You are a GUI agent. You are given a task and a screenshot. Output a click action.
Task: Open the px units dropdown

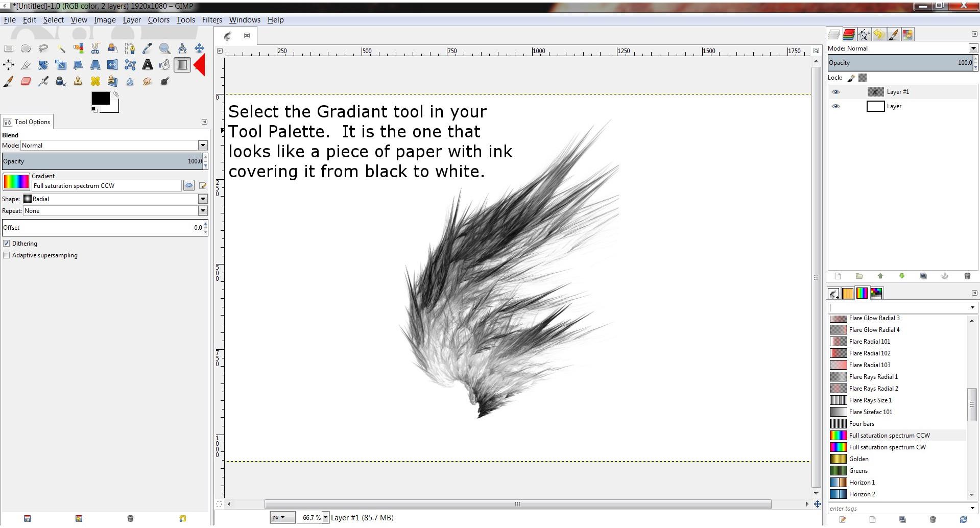pos(282,517)
